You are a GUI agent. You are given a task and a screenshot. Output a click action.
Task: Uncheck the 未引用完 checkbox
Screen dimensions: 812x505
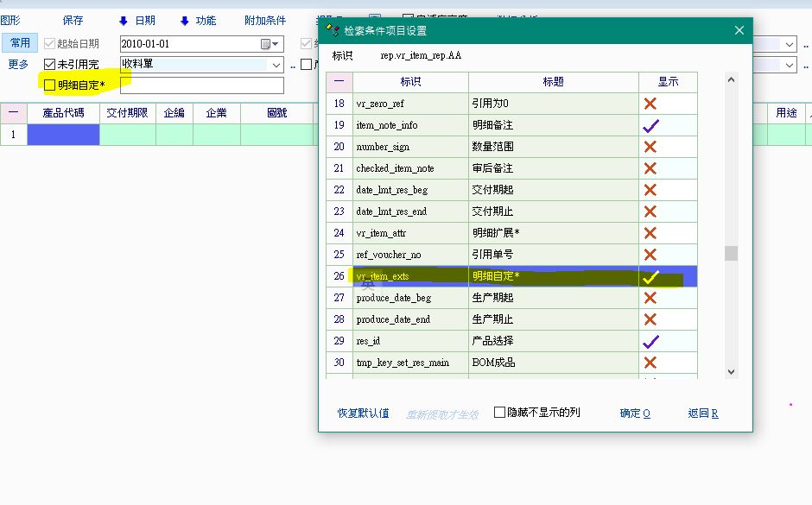pyautogui.click(x=50, y=65)
